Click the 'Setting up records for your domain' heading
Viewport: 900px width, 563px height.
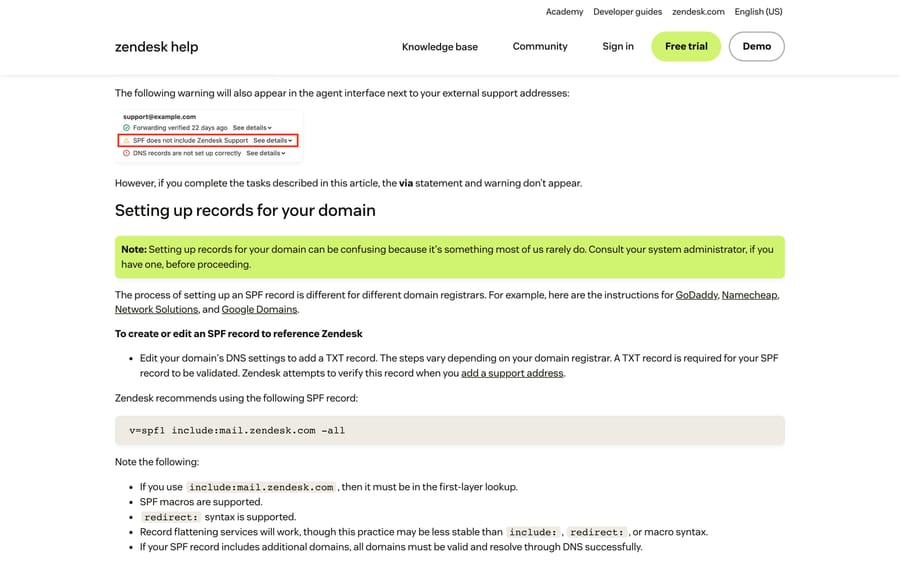pyautogui.click(x=245, y=211)
